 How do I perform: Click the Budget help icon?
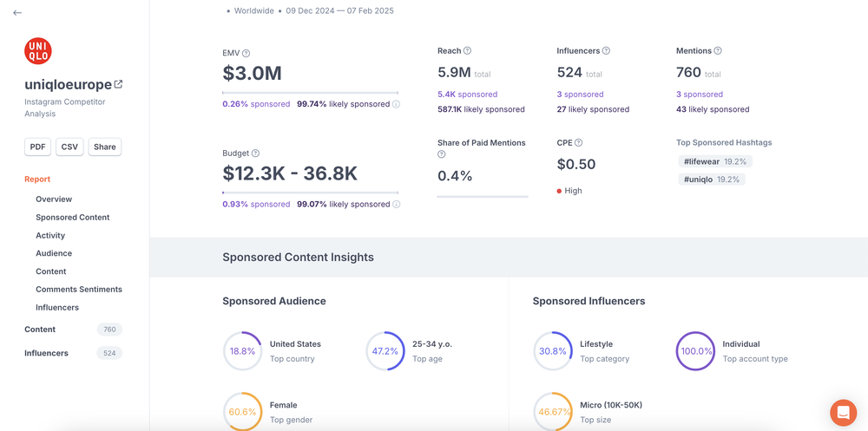click(255, 153)
